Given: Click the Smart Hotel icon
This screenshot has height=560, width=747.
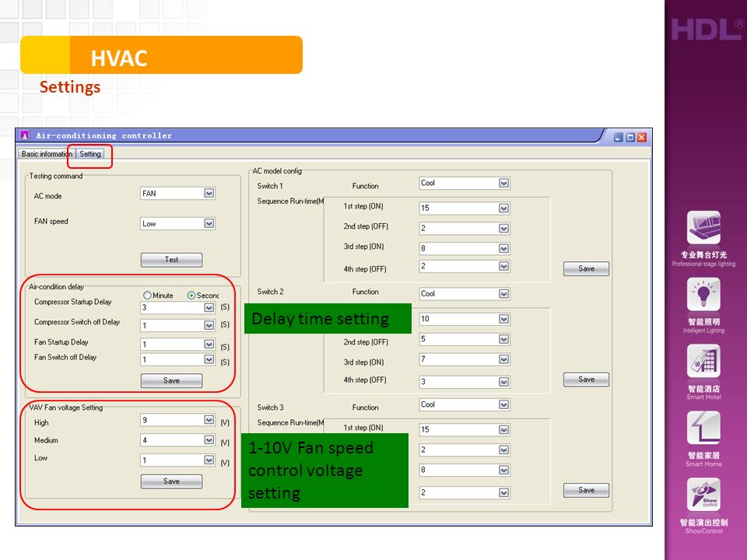Looking at the screenshot, I should coord(703,361).
